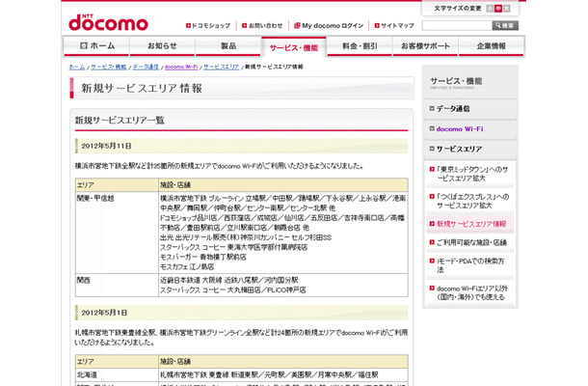Open the 製品 navigation tab

point(228,46)
